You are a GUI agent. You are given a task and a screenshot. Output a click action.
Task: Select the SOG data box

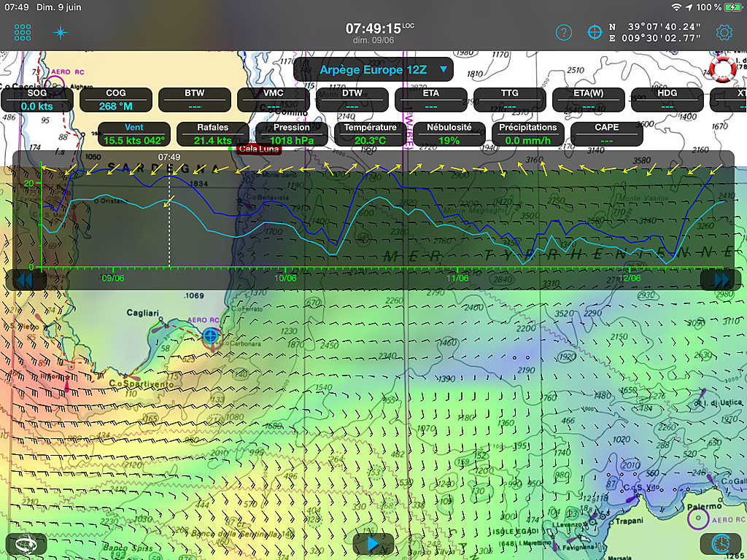[x=37, y=99]
